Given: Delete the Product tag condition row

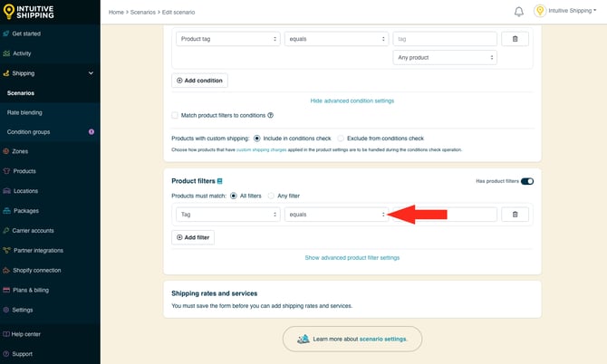Looking at the screenshot, I should pos(515,39).
